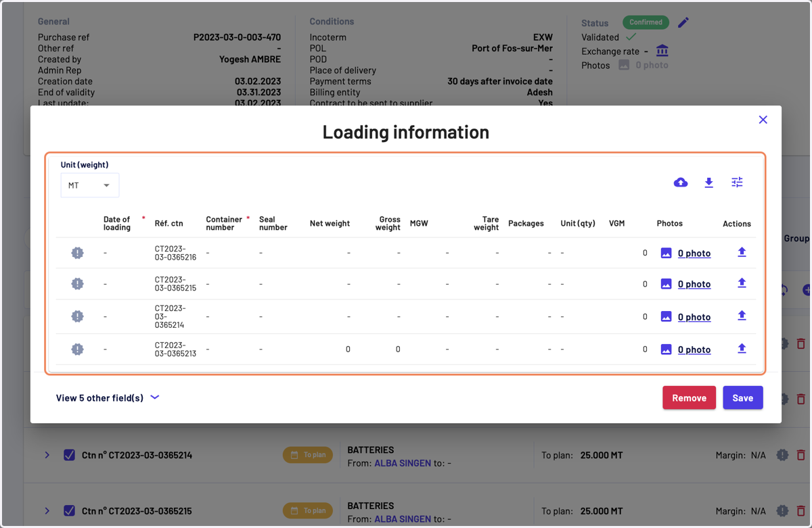Screen dimensions: 812x528
Task: Open 0 photo link for CT2023-03-0365216
Action: pyautogui.click(x=694, y=254)
